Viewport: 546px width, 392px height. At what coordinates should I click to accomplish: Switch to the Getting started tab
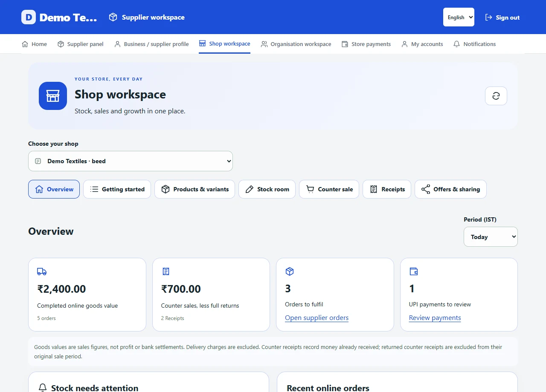[117, 189]
